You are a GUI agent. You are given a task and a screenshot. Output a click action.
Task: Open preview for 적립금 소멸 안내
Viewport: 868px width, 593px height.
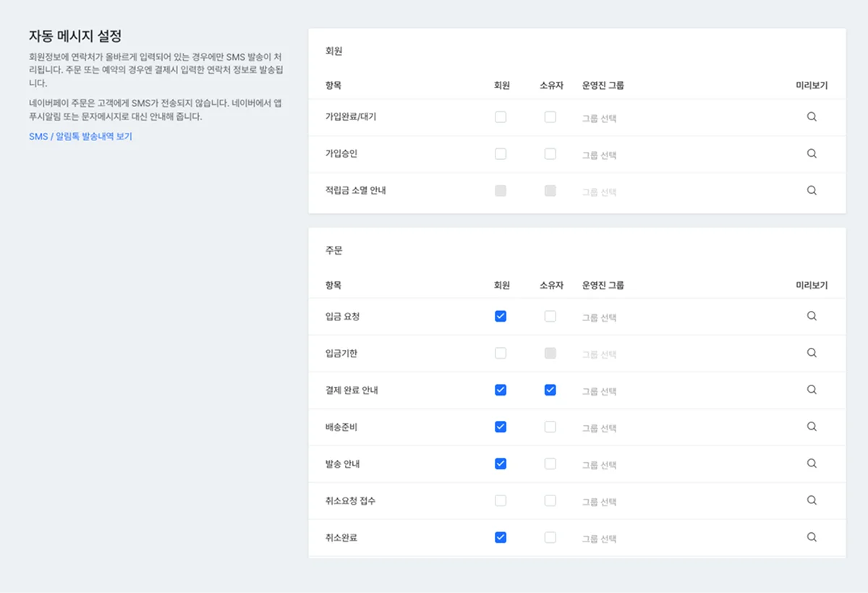tap(811, 190)
